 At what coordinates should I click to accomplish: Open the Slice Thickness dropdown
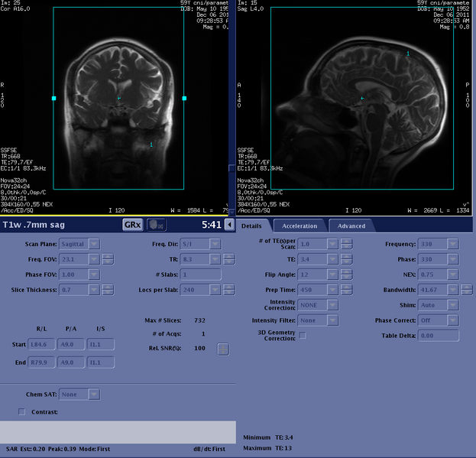click(x=94, y=290)
